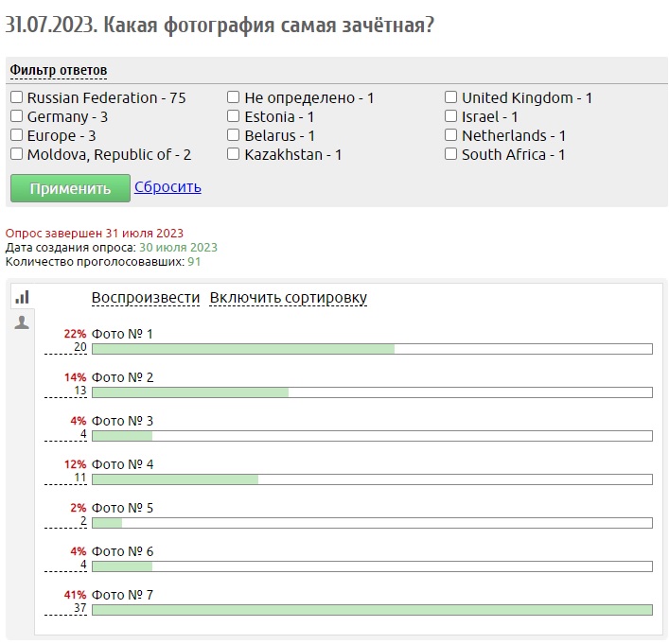Tick the Germany filter checkbox
Viewport: 669px width, 644px height.
tap(17, 116)
